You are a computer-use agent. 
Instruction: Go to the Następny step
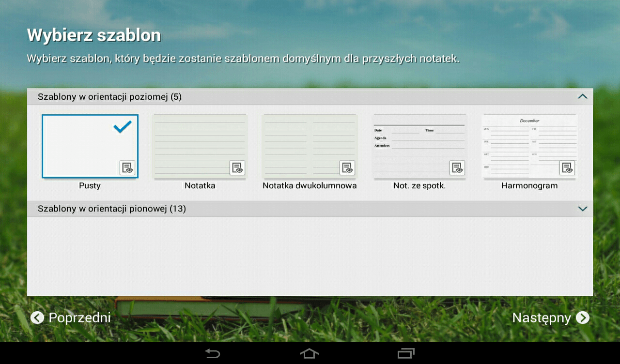[x=550, y=318]
